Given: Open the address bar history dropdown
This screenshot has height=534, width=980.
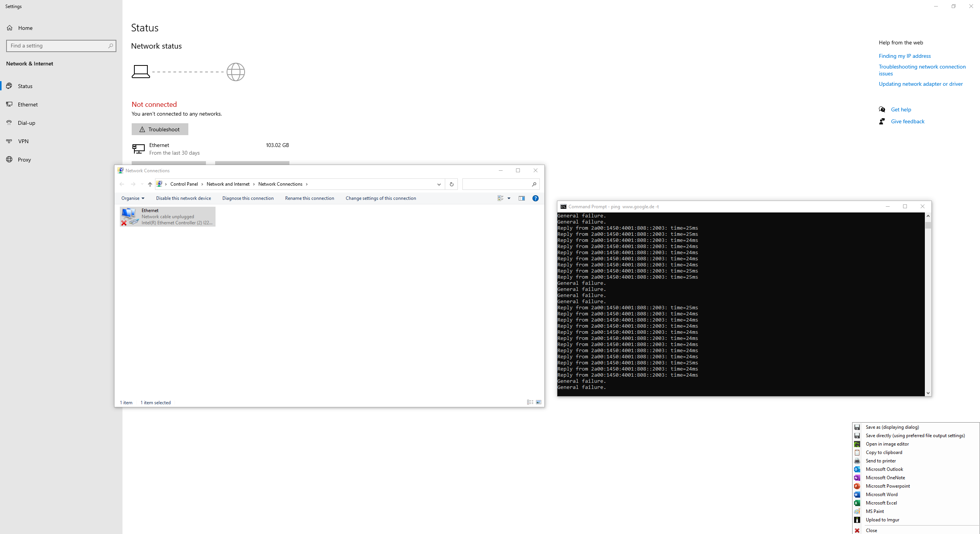Looking at the screenshot, I should [439, 184].
